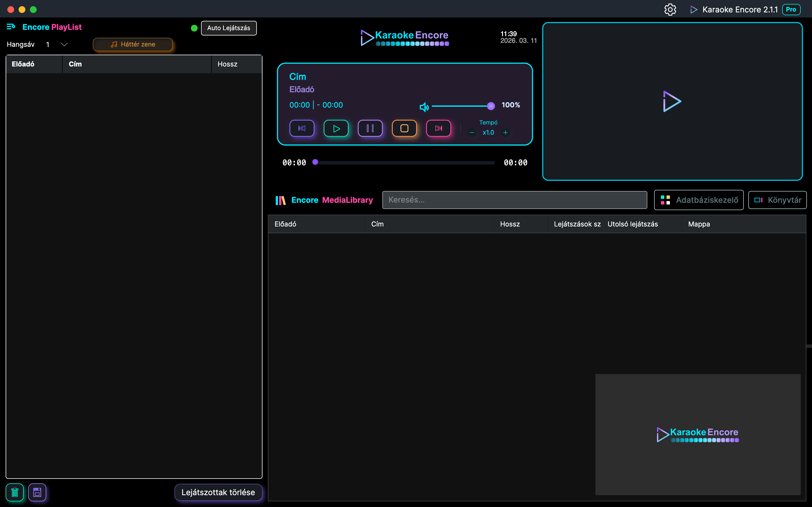Click the trash playlist icon
This screenshot has height=507, width=812.
[x=15, y=492]
